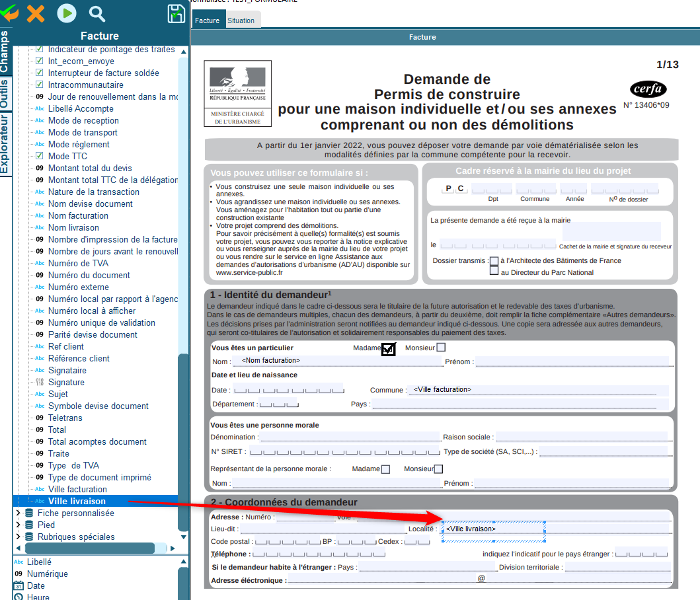
Task: Open search with the magnifier icon
Action: tap(97, 13)
